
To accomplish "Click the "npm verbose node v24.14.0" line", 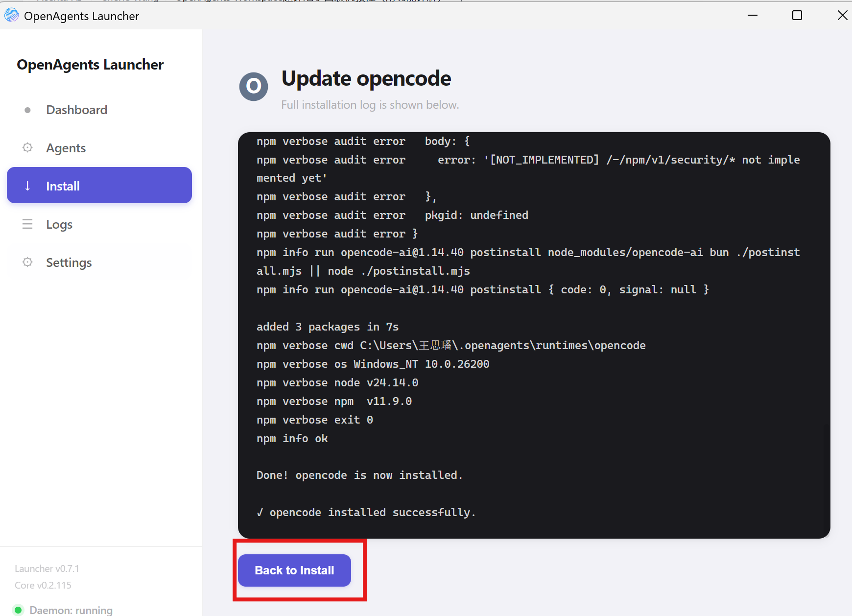I will [337, 382].
